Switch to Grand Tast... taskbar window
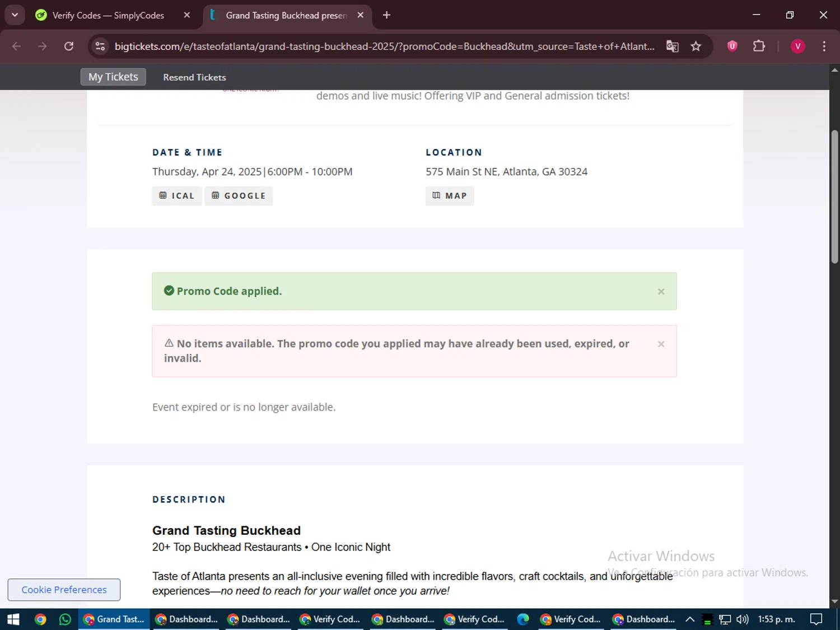The height and width of the screenshot is (630, 840). 114,619
